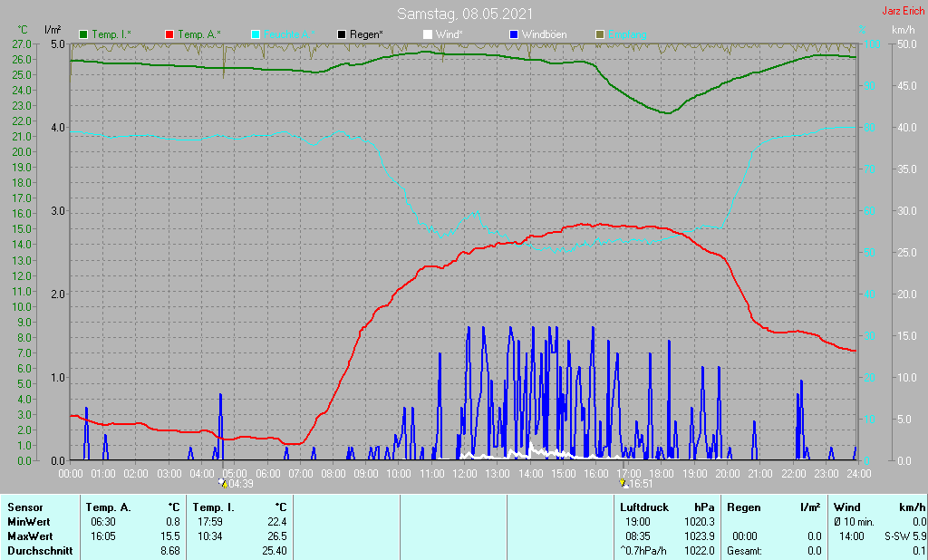Click the 'Ø 10 min.' wind label
The width and height of the screenshot is (928, 560).
coord(854,522)
